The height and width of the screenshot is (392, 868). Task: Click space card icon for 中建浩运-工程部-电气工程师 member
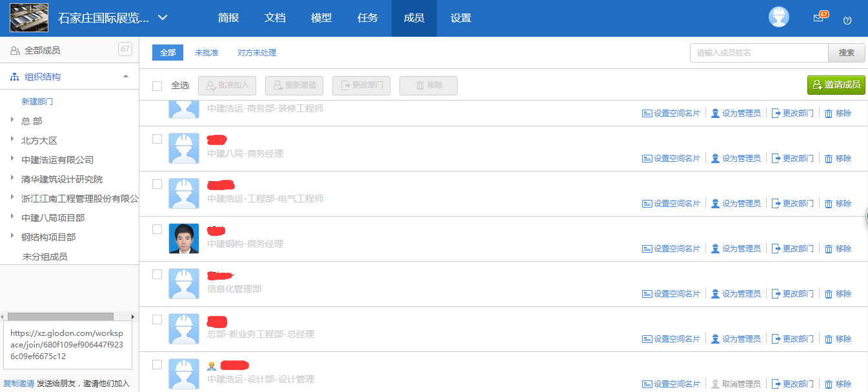pyautogui.click(x=647, y=204)
